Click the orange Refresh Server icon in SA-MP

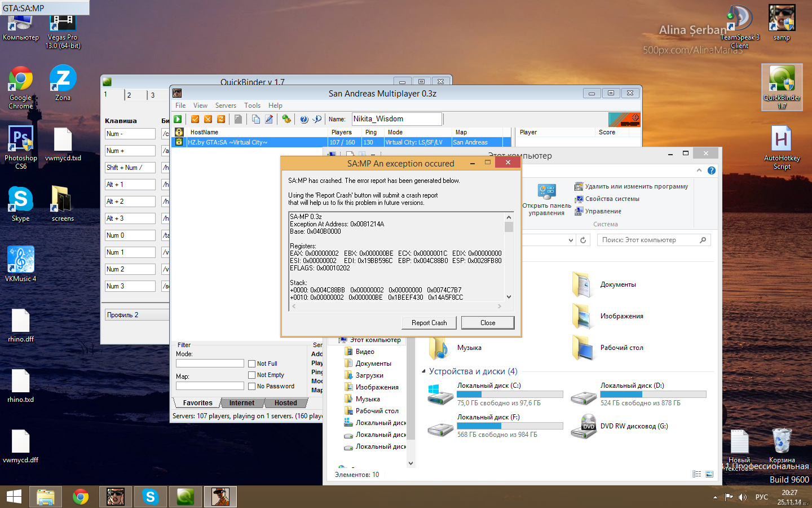pos(221,119)
